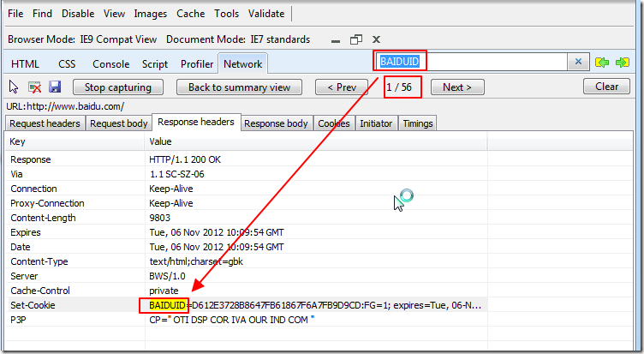Open Browser Mode IE9 Compat View menu
Image resolution: width=644 pixels, height=354 pixels.
coord(82,39)
